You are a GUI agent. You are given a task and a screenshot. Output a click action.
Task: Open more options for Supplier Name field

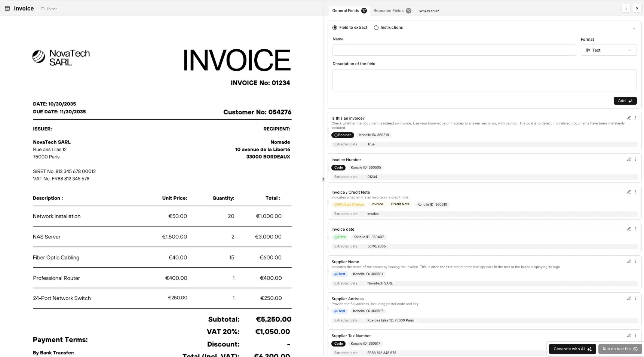(x=636, y=261)
